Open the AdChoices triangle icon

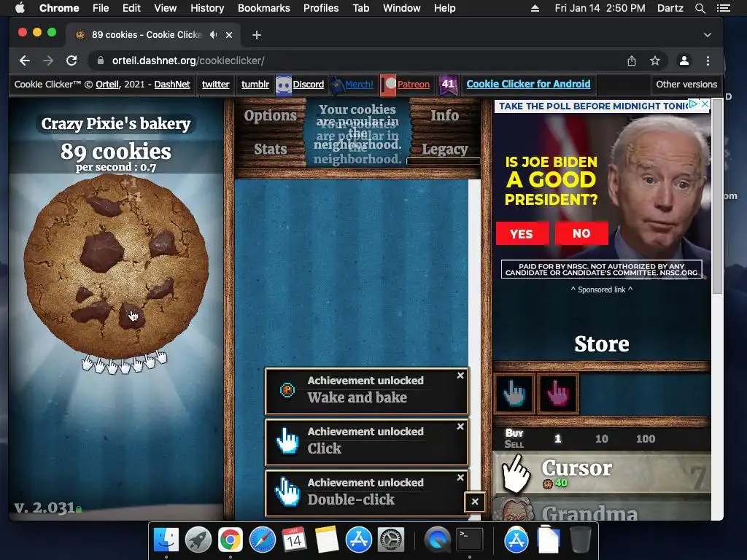[694, 104]
